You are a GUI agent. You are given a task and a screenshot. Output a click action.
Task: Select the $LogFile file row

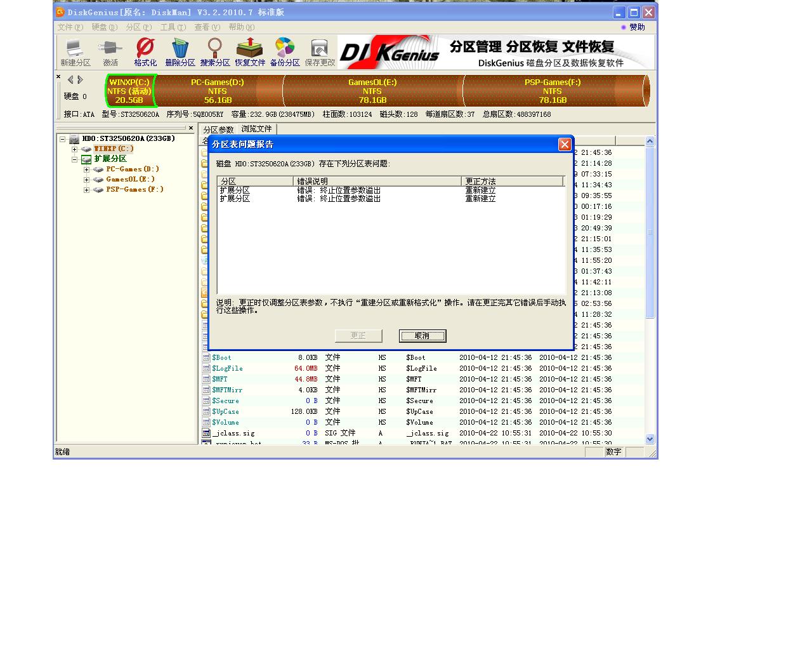(x=422, y=368)
